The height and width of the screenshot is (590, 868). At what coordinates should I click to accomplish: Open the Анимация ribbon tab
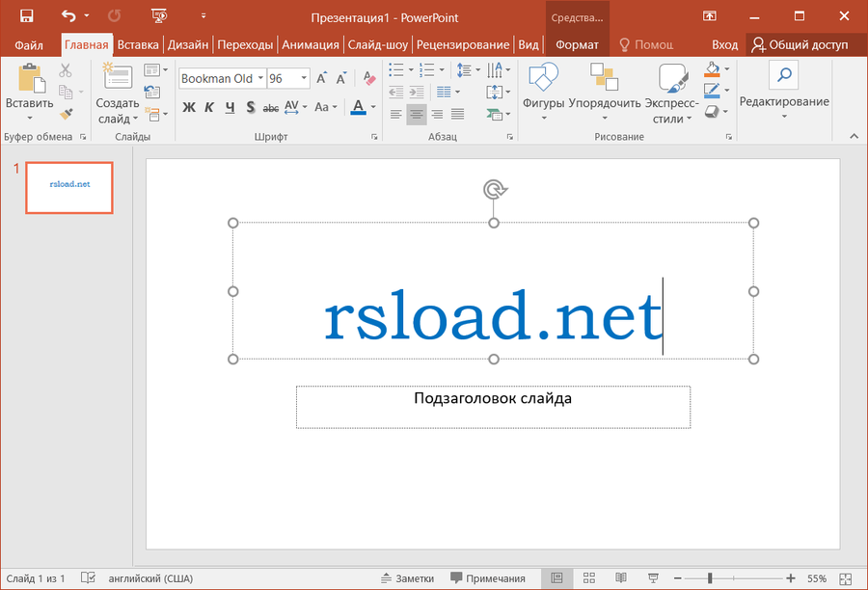click(x=310, y=44)
